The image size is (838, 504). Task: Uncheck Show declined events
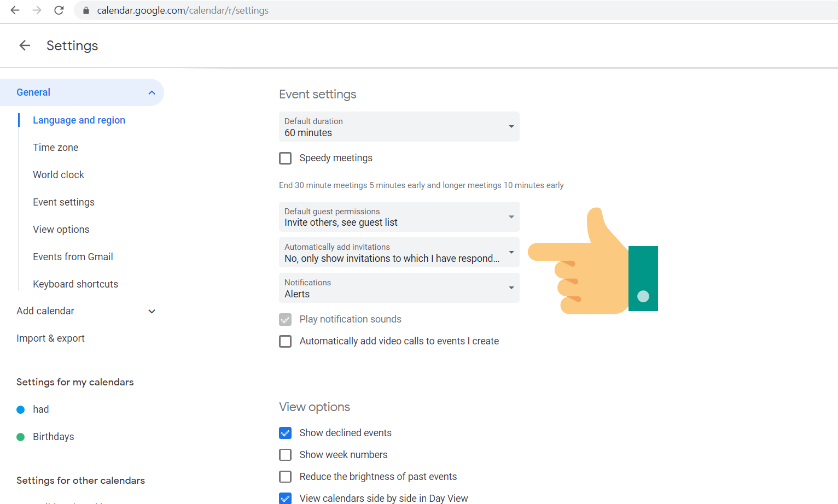[286, 433]
